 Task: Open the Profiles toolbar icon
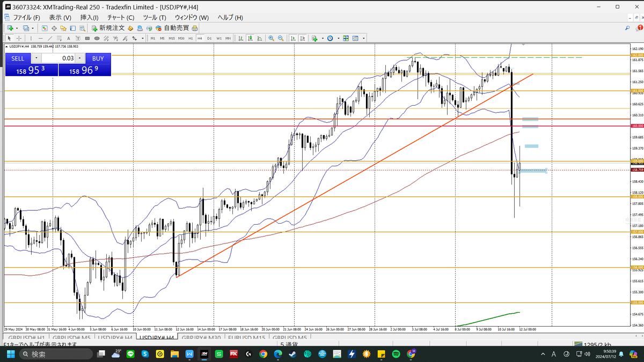(x=26, y=28)
